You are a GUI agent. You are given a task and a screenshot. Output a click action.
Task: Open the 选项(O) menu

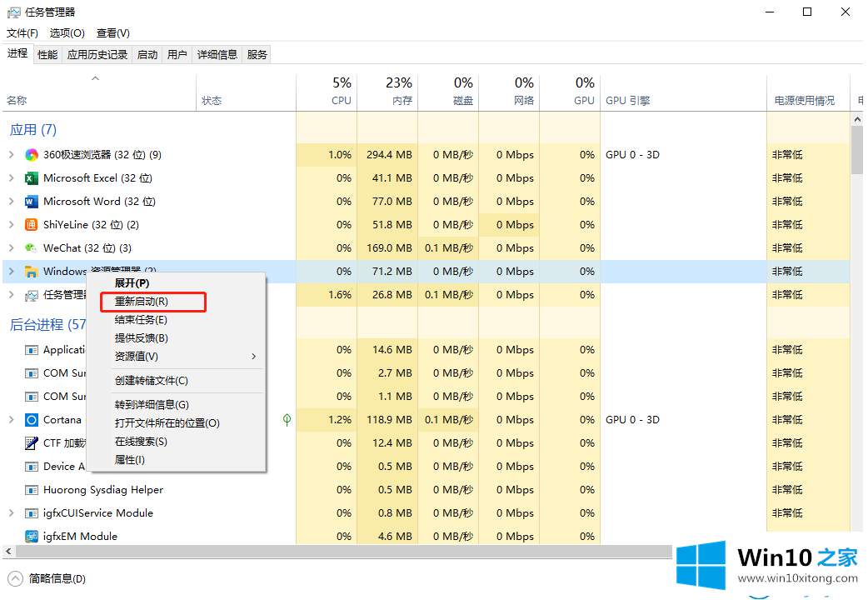[x=67, y=33]
